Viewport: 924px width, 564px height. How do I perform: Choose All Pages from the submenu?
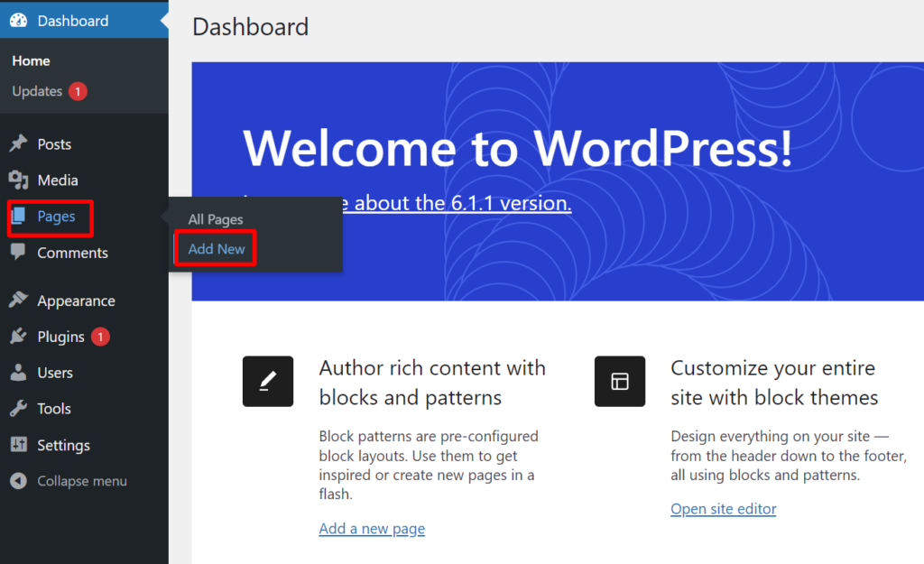pyautogui.click(x=214, y=218)
